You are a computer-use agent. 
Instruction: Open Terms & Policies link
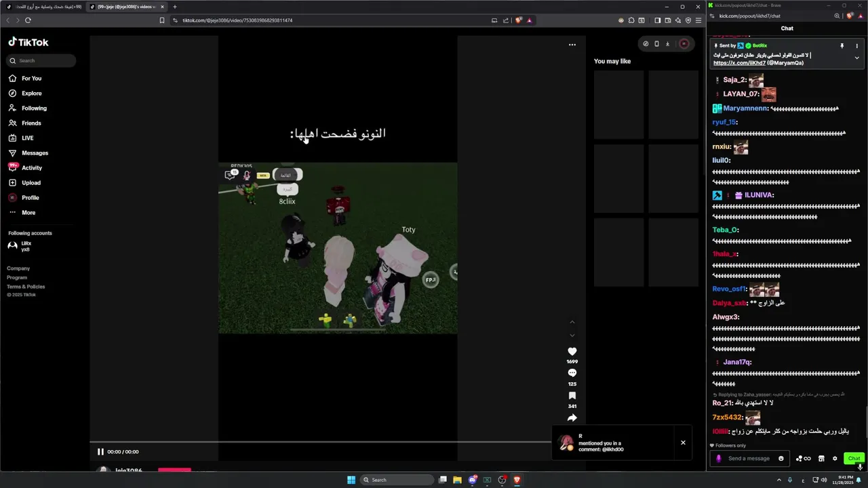point(26,287)
